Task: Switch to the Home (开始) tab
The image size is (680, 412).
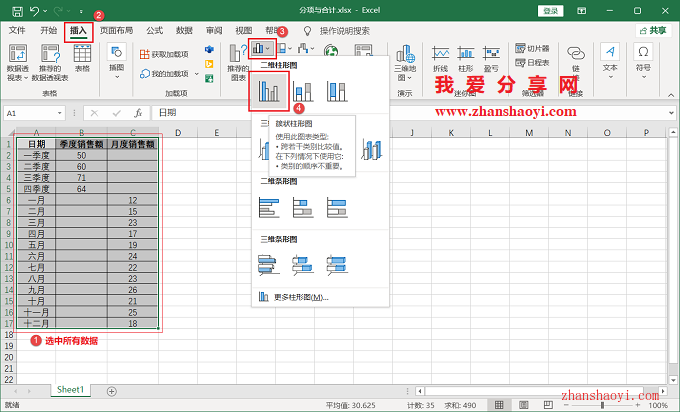Action: click(x=48, y=30)
